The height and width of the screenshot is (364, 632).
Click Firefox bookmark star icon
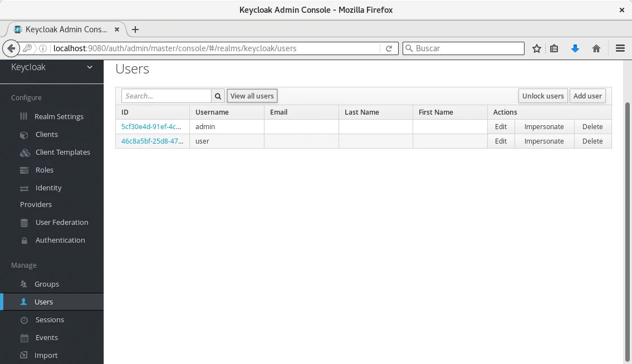click(537, 48)
